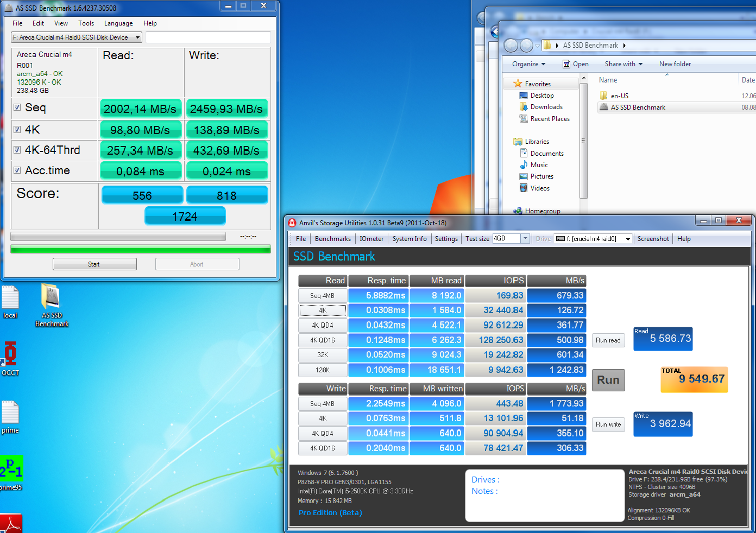Click Anvil's big Run button

click(x=608, y=380)
